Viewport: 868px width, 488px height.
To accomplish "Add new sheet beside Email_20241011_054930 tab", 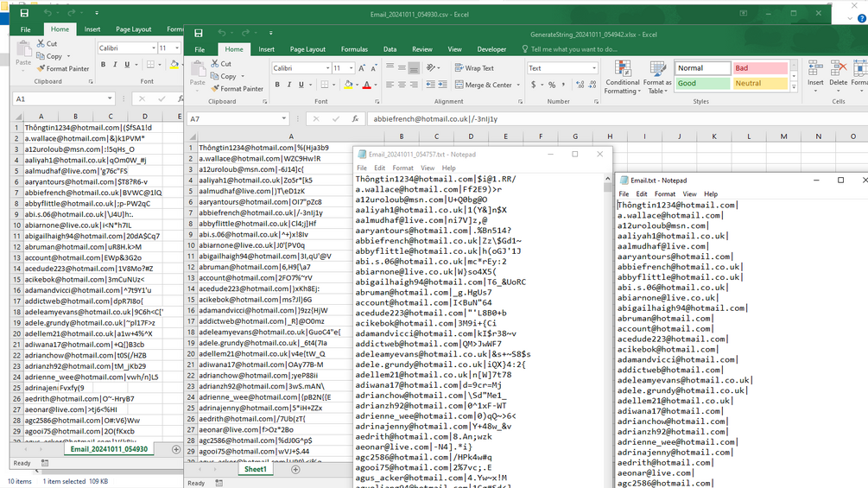I will click(x=176, y=449).
